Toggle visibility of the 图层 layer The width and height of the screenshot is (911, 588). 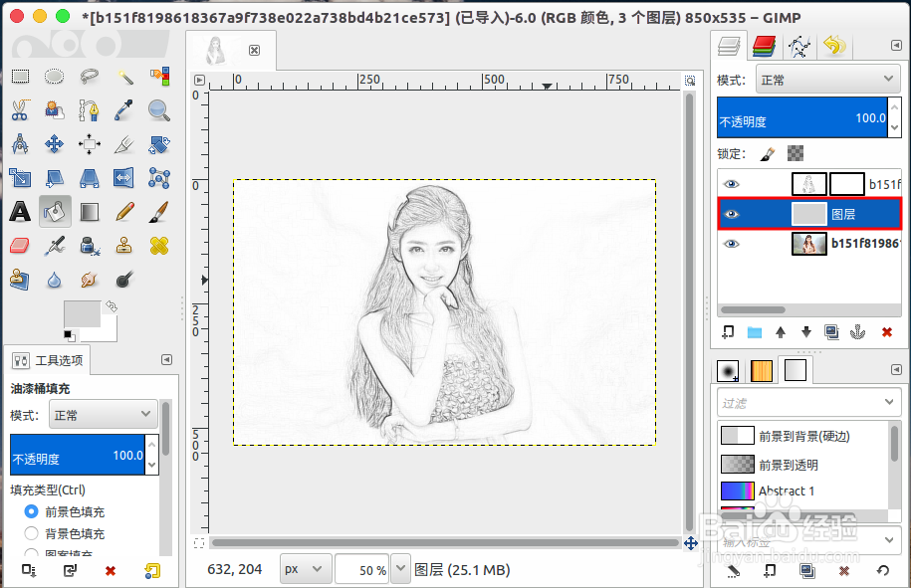tap(732, 214)
